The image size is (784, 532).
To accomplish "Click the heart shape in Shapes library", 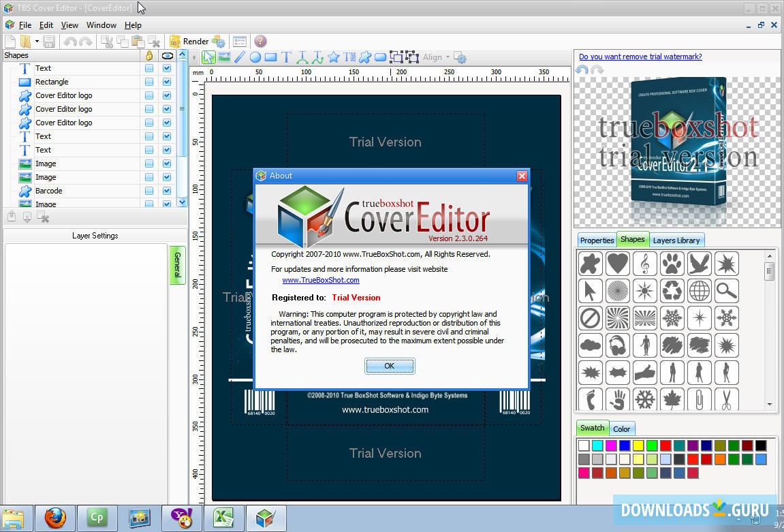I will click(618, 264).
